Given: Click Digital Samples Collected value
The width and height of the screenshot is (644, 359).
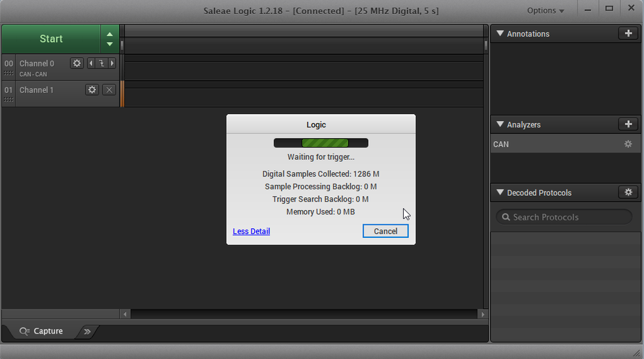Looking at the screenshot, I should 321,174.
